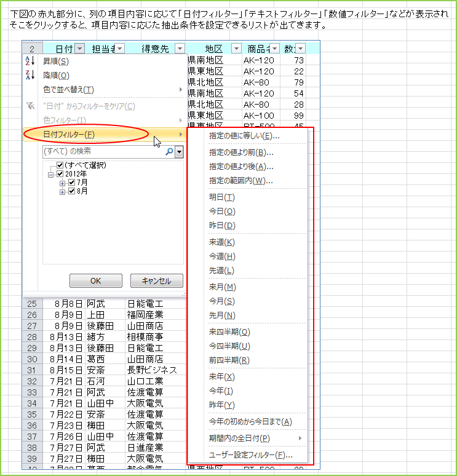The width and height of the screenshot is (457, 476).
Task: Click the ascending sort A-Z icon
Action: pyautogui.click(x=30, y=61)
